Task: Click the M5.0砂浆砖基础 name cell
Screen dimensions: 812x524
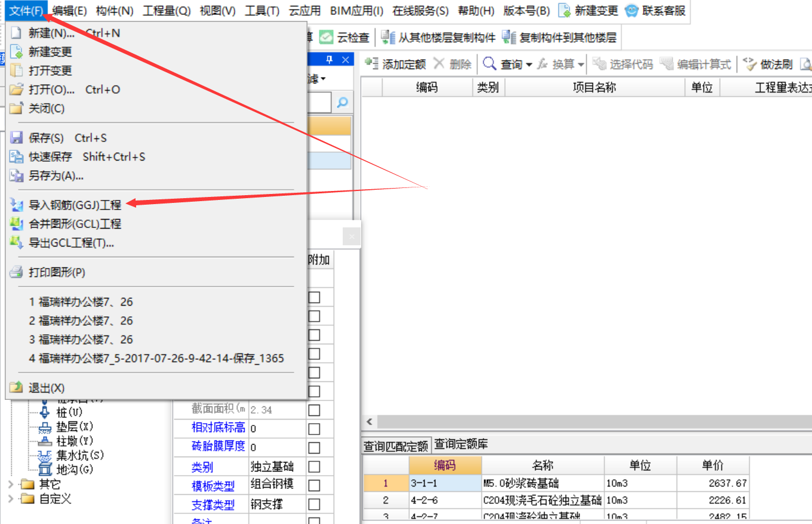Action: pos(543,483)
